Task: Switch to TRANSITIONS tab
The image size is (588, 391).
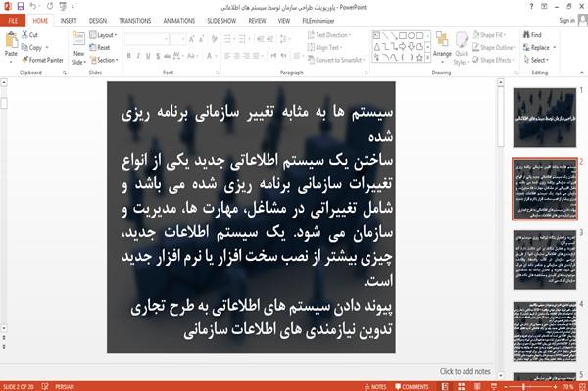Action: pyautogui.click(x=135, y=21)
